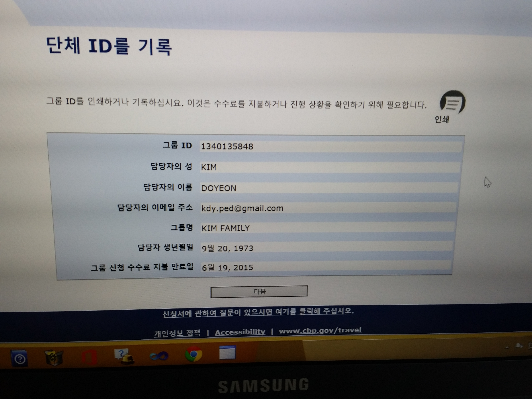Click the group ID value 1340135848
Viewport: 532px width, 399px height.
[227, 146]
